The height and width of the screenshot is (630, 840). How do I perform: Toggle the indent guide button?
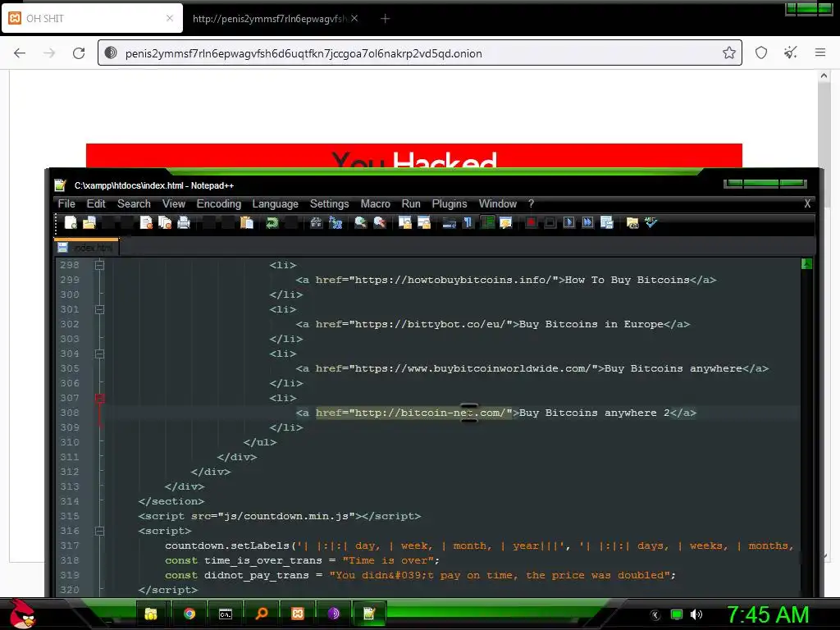[487, 222]
